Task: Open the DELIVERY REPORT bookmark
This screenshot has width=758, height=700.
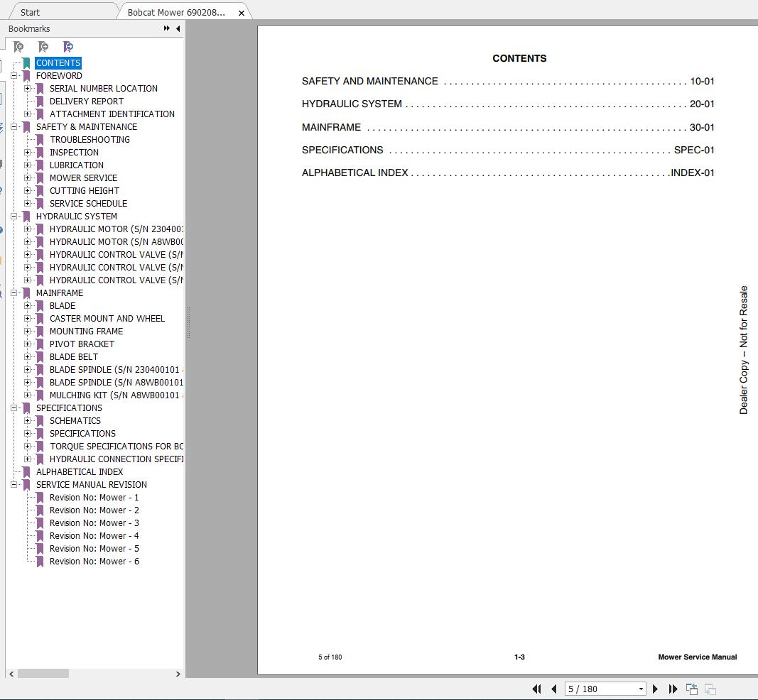Action: 87,101
